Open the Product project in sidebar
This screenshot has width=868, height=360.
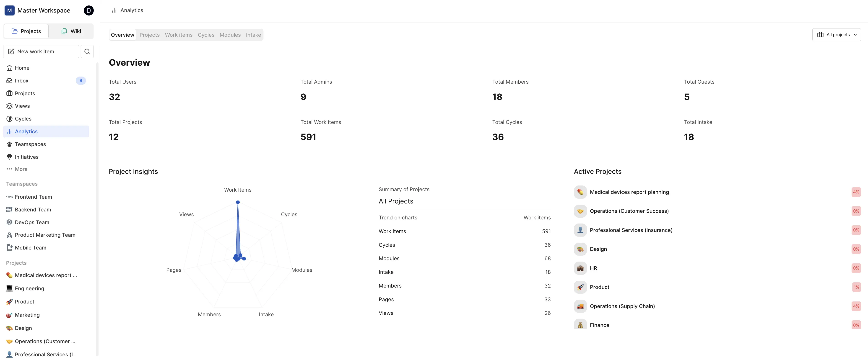click(46, 302)
